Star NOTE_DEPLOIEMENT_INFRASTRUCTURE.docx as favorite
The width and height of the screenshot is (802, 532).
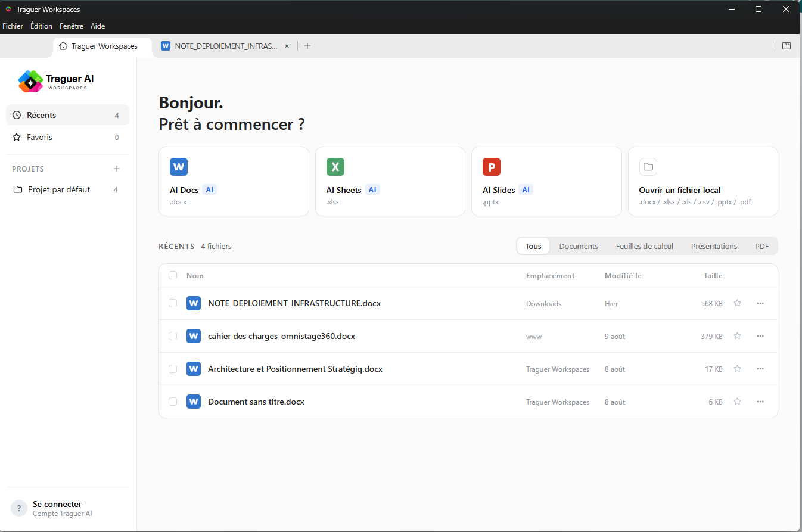point(737,303)
